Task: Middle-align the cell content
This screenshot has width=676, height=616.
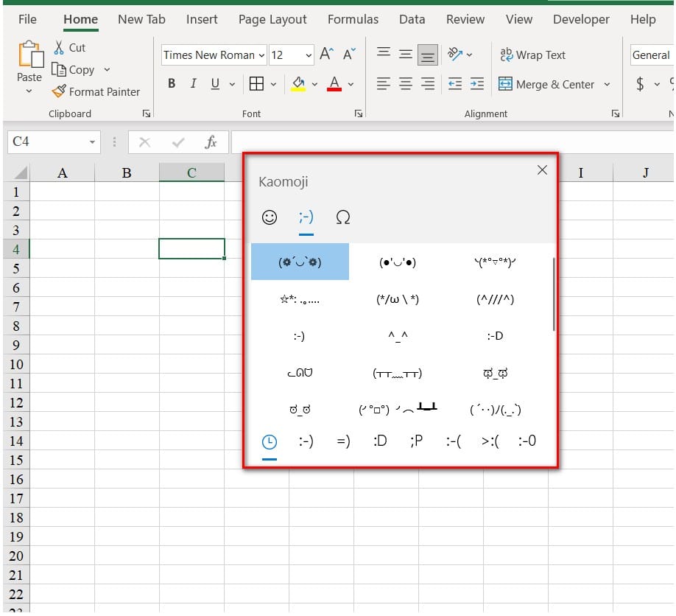Action: pos(405,55)
